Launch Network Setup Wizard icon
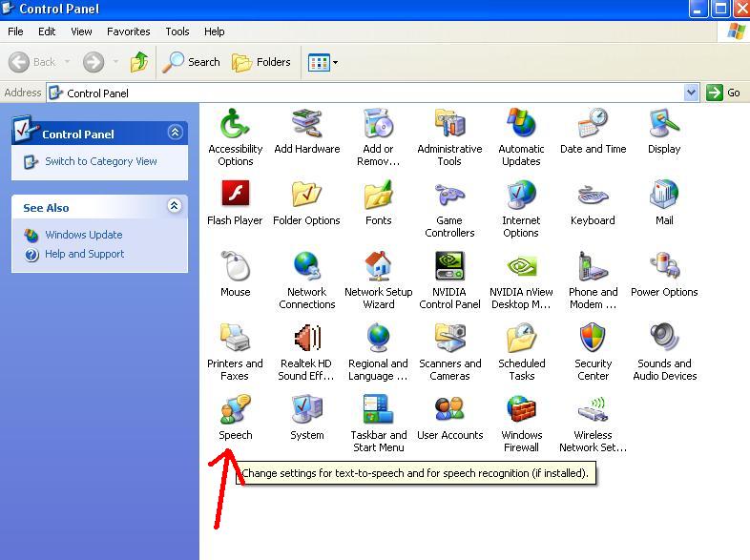 point(379,266)
